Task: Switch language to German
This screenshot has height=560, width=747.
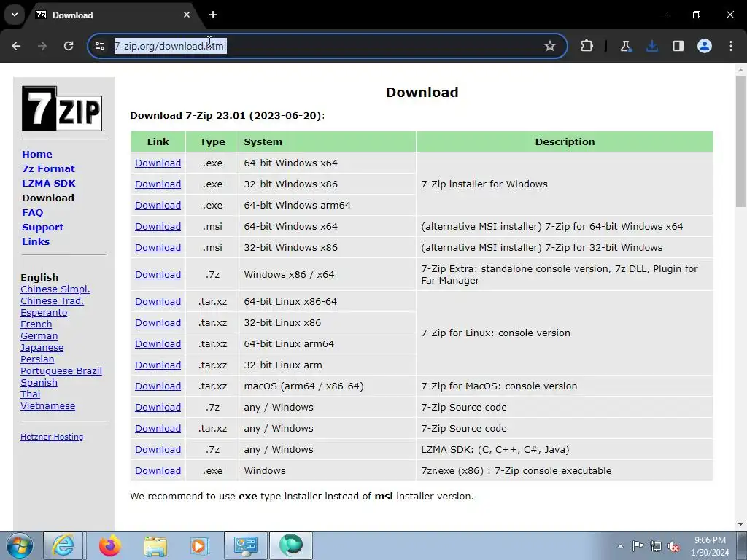Action: [39, 335]
